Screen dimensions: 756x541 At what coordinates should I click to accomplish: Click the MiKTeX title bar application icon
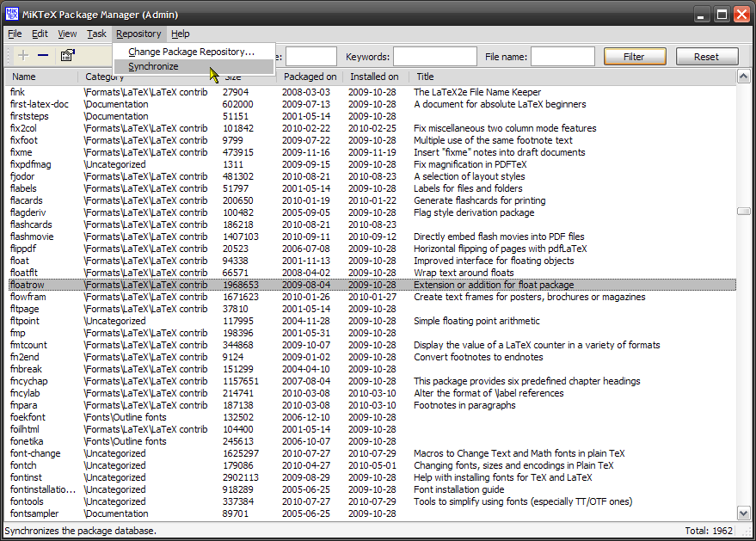[12, 14]
